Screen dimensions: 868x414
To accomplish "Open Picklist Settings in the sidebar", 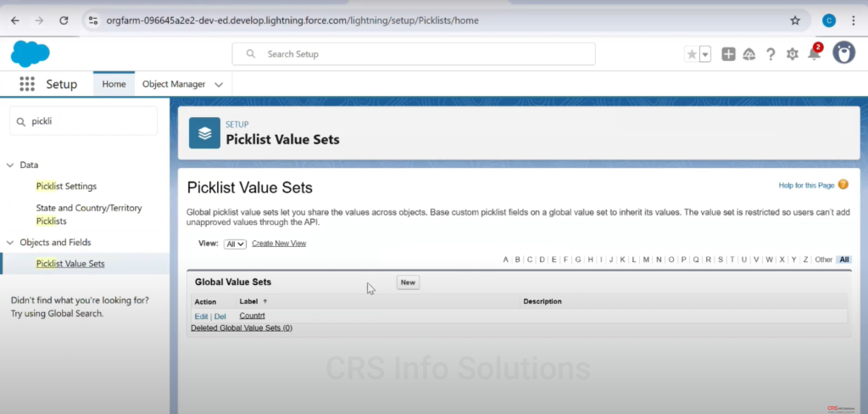I will point(66,187).
